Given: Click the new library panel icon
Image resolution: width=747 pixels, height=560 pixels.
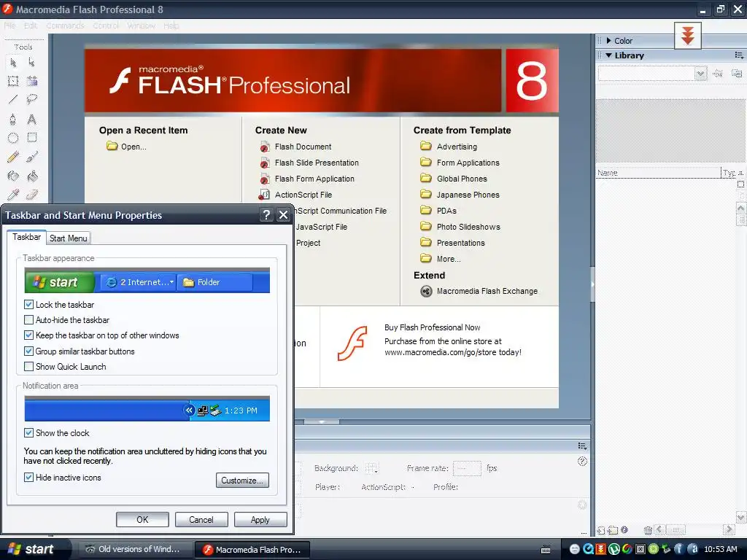Looking at the screenshot, I should coord(737,74).
